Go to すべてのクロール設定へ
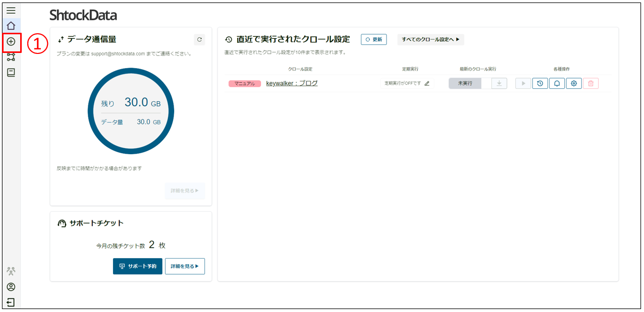The width and height of the screenshot is (644, 312). pos(431,40)
